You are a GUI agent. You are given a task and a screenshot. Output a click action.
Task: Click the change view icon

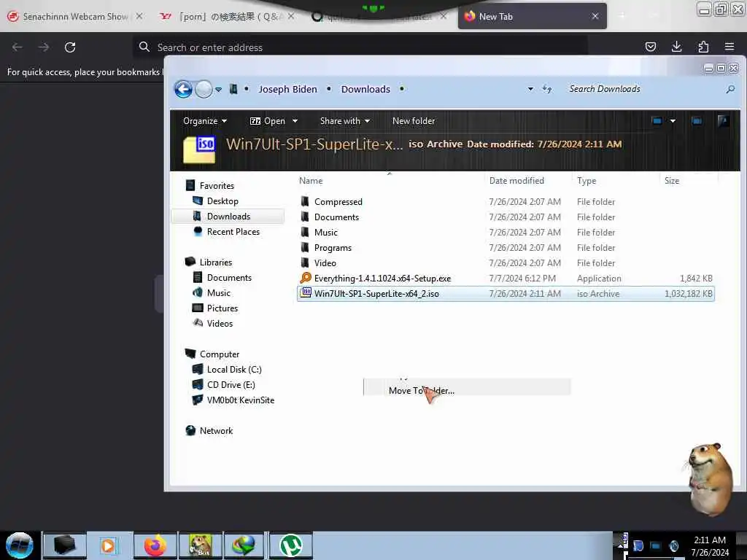tap(657, 121)
